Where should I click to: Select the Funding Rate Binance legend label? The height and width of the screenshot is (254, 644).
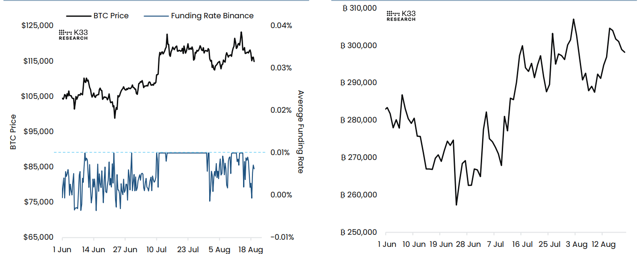pyautogui.click(x=212, y=16)
